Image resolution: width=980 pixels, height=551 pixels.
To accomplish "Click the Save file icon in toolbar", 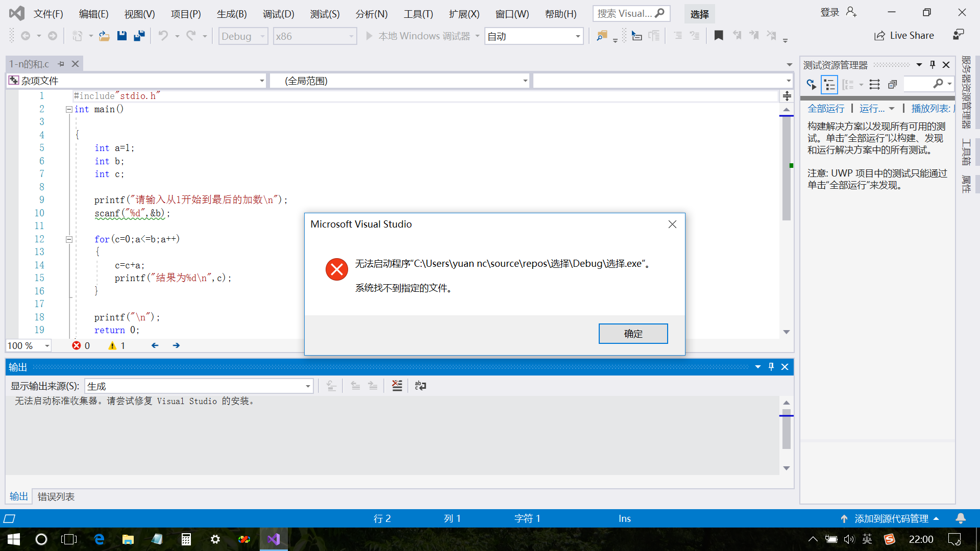I will (121, 36).
